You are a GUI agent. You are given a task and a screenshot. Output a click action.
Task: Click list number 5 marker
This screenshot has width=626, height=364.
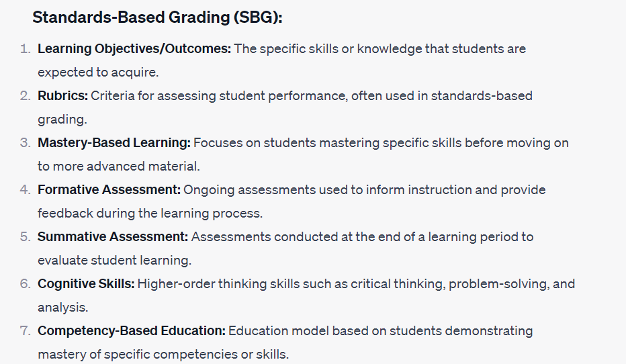tap(25, 237)
